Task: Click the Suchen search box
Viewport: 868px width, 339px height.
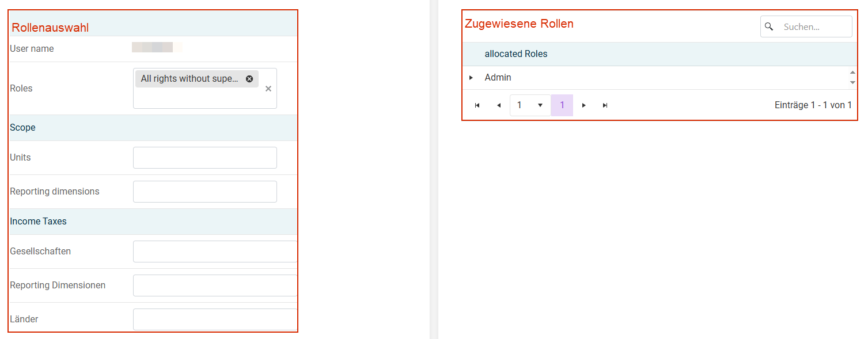Action: pyautogui.click(x=806, y=26)
